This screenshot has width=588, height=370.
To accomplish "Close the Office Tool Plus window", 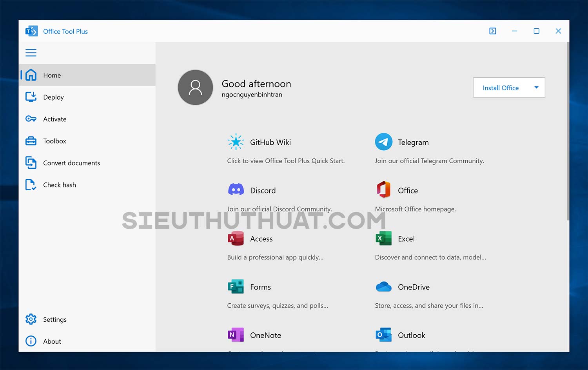I will 559,31.
